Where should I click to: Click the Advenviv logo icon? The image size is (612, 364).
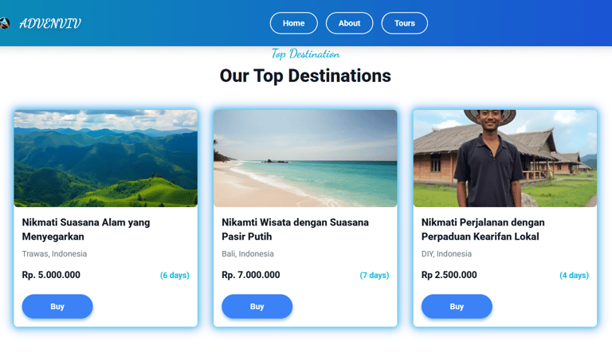(x=4, y=23)
